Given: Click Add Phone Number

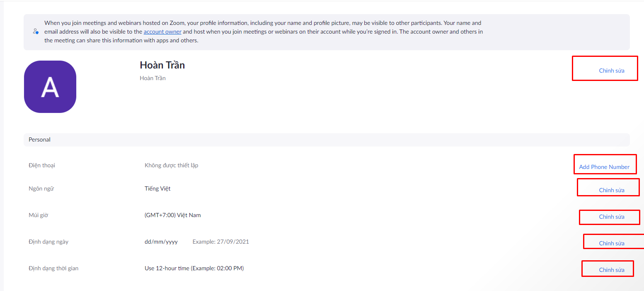Looking at the screenshot, I should tap(604, 167).
